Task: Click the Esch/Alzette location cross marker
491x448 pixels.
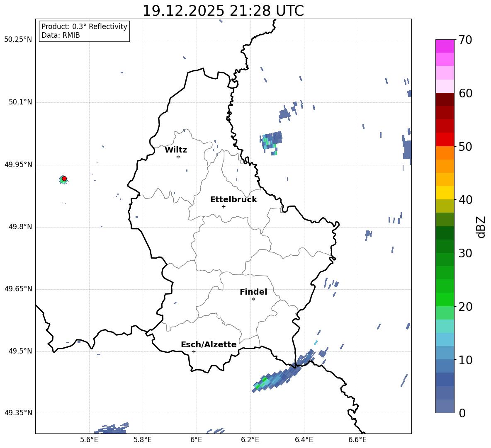Action: click(x=194, y=351)
